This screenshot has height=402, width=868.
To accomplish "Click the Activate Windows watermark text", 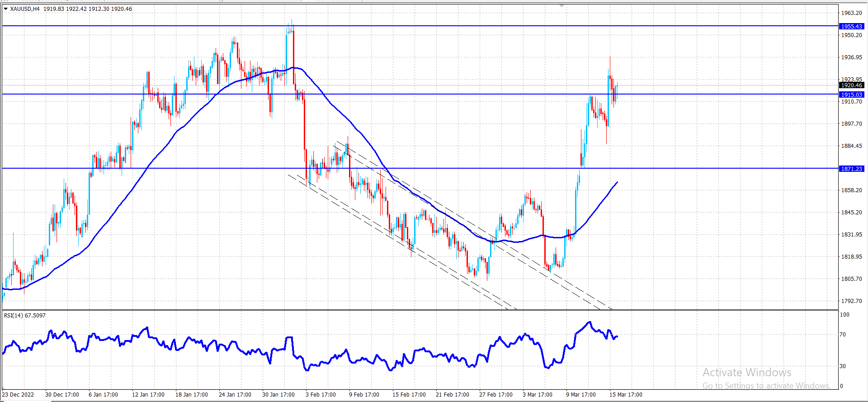I will tap(747, 373).
